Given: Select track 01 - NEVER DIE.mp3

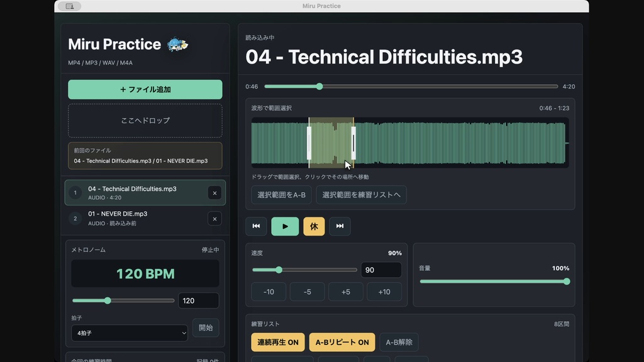Looking at the screenshot, I should (145, 218).
